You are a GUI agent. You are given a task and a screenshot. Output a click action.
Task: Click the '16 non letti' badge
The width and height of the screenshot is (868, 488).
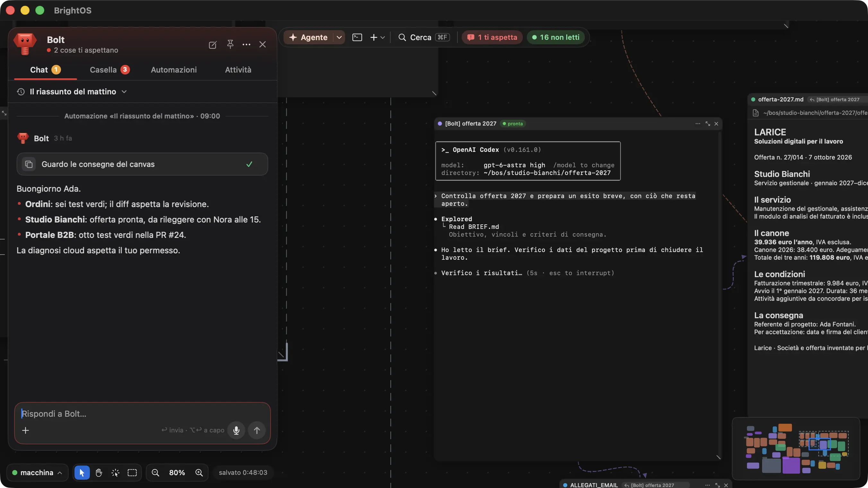[555, 38]
